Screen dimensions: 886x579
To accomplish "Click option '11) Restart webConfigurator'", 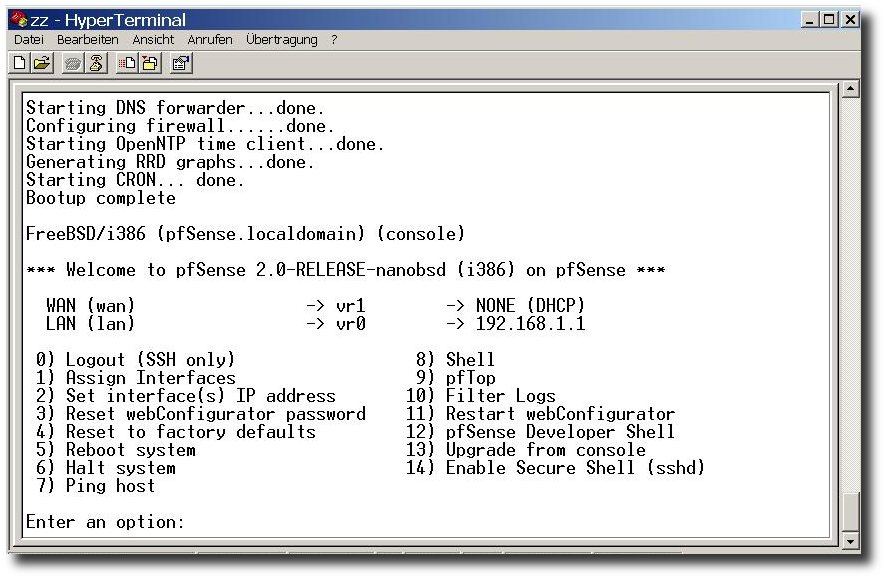I will point(540,414).
